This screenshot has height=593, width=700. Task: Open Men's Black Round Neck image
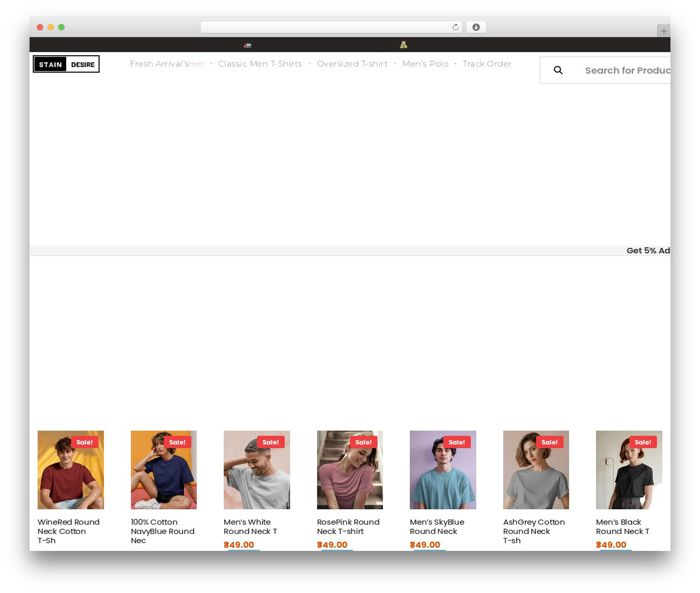point(629,470)
